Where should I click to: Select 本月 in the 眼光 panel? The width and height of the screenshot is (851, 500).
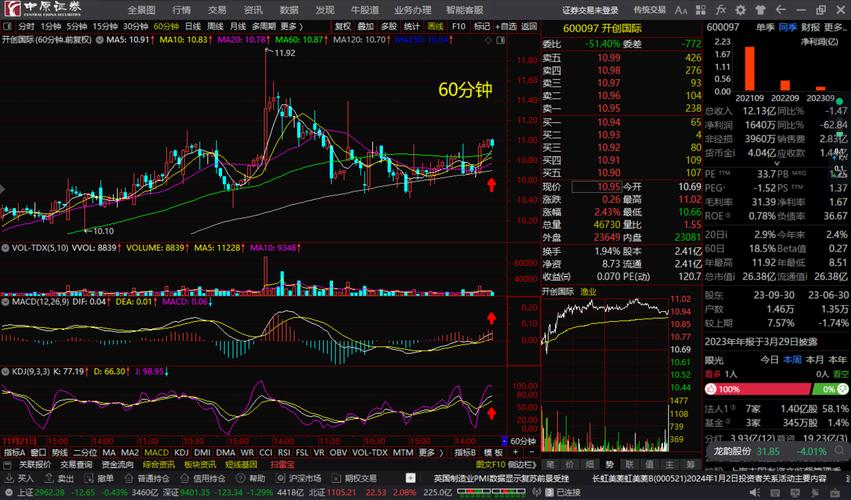815,359
